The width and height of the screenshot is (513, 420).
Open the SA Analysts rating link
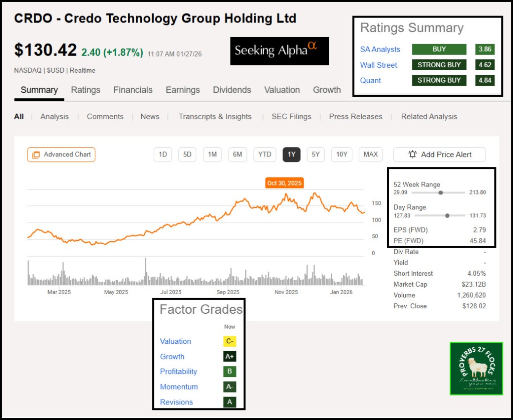click(x=380, y=49)
